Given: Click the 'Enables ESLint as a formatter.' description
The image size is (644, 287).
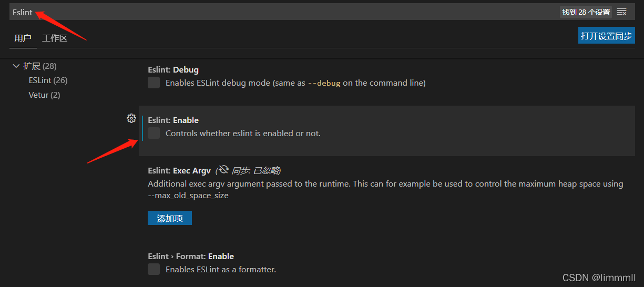Looking at the screenshot, I should tap(221, 269).
